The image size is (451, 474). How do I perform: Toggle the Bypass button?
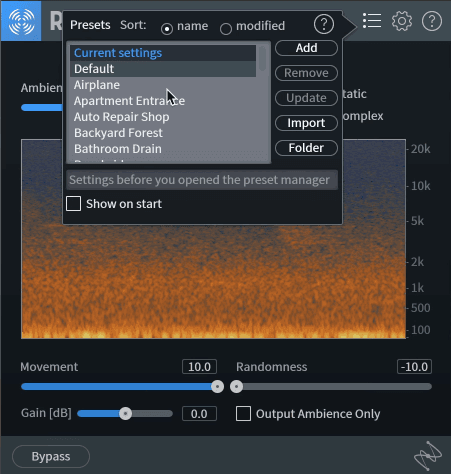pyautogui.click(x=51, y=456)
